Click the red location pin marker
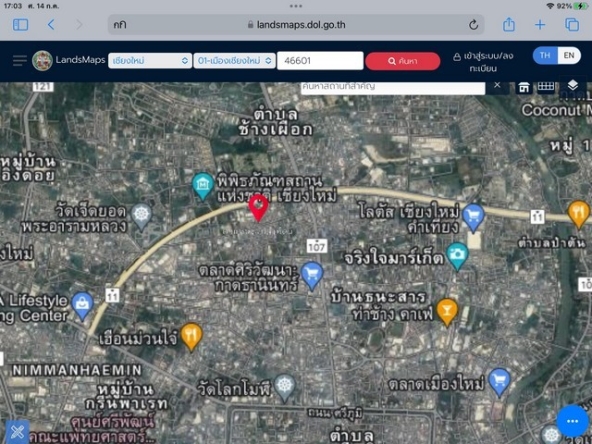 pos(259,208)
